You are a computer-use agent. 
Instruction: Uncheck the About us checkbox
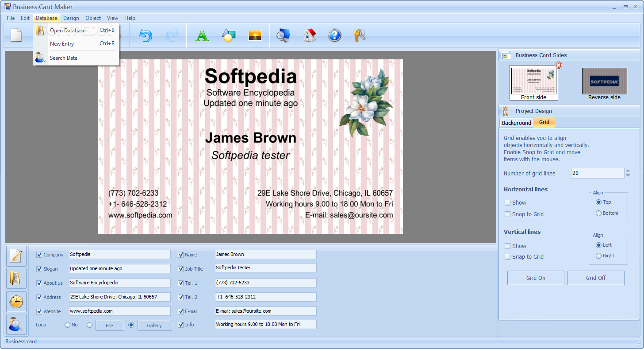[x=39, y=283]
